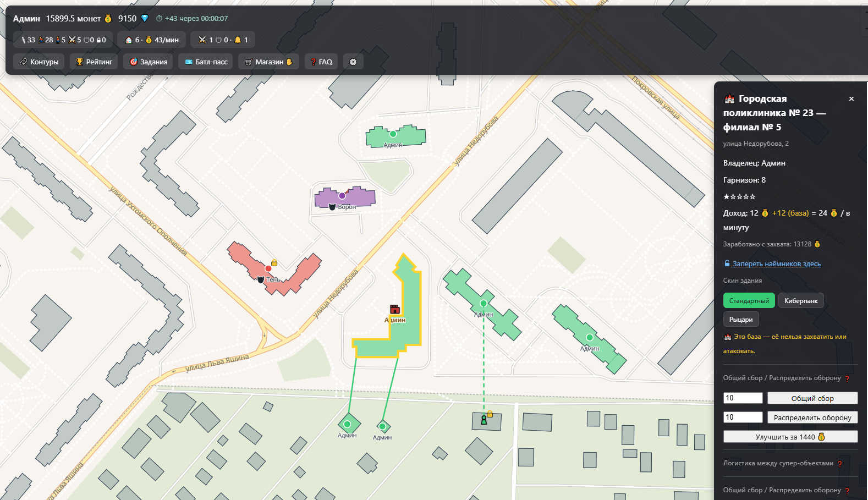Screen dimensions: 868x500
Task: Choose the Рыцари building skin
Action: tap(740, 320)
